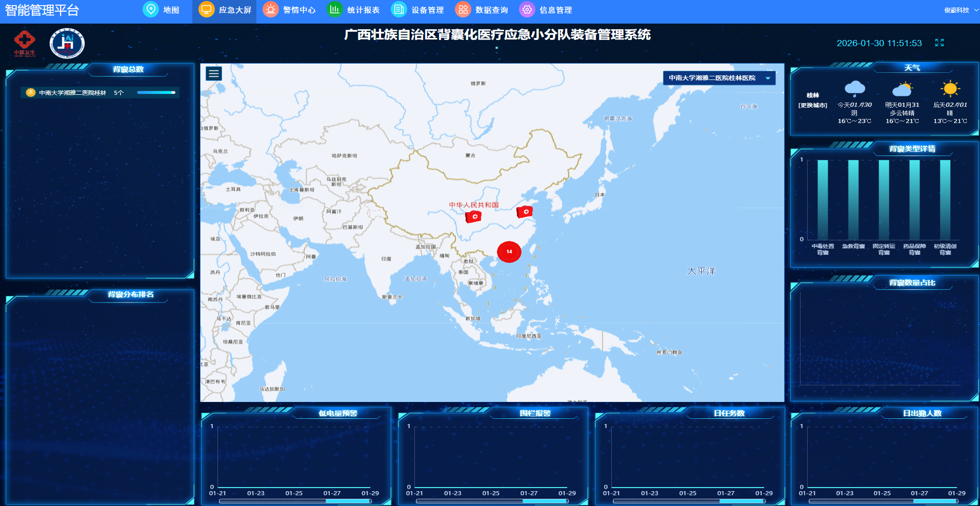Click the 中华人民共和国 map label
Viewport: 980px width, 506px height.
tap(474, 205)
